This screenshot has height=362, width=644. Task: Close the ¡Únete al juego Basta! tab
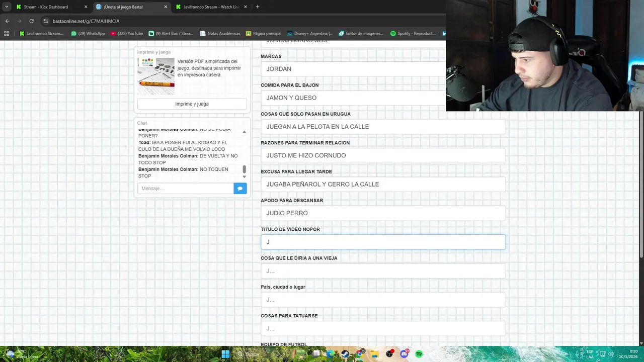click(x=166, y=7)
